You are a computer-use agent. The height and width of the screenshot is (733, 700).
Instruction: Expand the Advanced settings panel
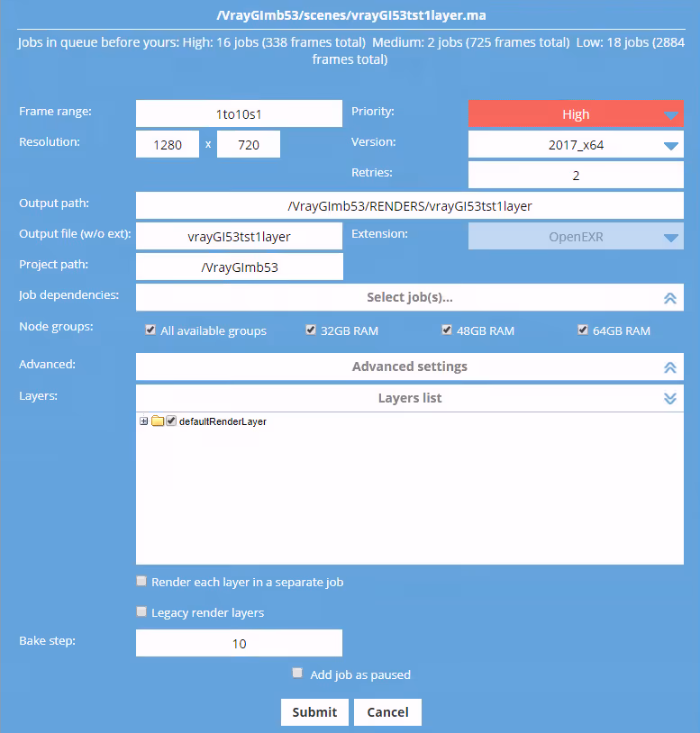pyautogui.click(x=410, y=366)
